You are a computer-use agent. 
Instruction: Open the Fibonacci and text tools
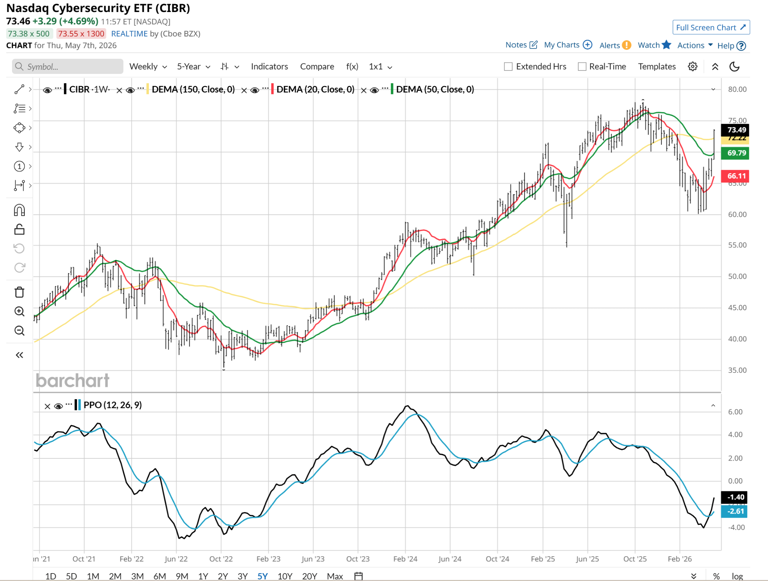coord(19,108)
